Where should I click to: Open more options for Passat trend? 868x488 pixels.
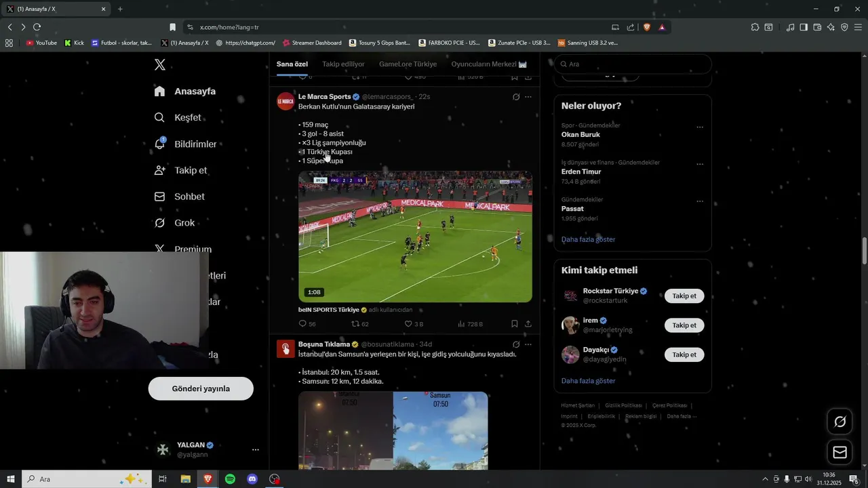click(700, 201)
